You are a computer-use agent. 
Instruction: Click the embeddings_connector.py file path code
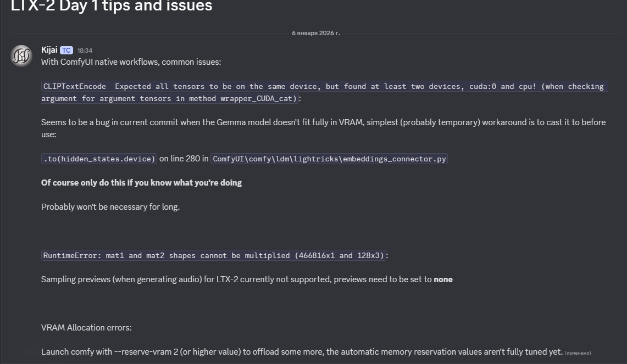[329, 159]
